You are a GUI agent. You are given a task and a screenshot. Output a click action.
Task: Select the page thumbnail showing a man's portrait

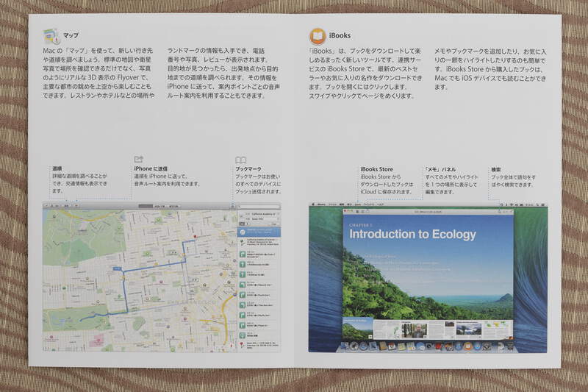pyautogui.click(x=414, y=330)
